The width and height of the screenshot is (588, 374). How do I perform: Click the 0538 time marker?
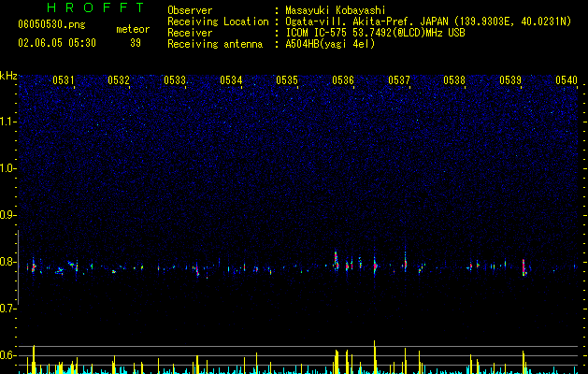454,80
